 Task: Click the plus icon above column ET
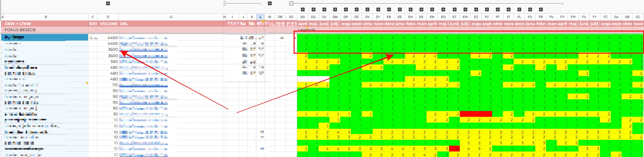click(455, 10)
